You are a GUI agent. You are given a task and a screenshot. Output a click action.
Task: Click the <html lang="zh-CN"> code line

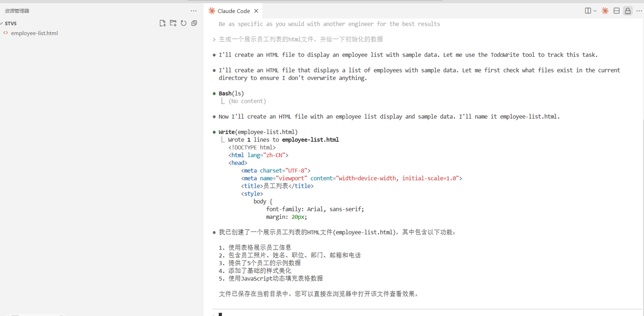click(258, 155)
